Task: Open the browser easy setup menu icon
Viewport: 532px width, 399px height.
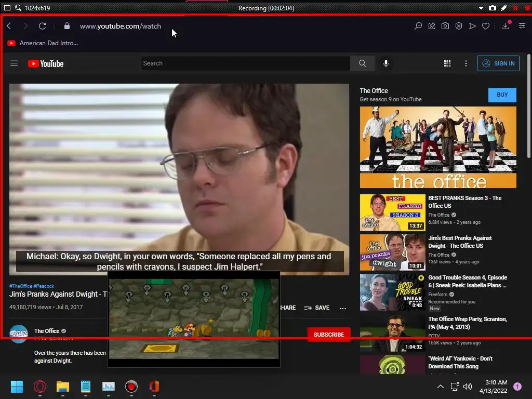Action: click(x=522, y=26)
